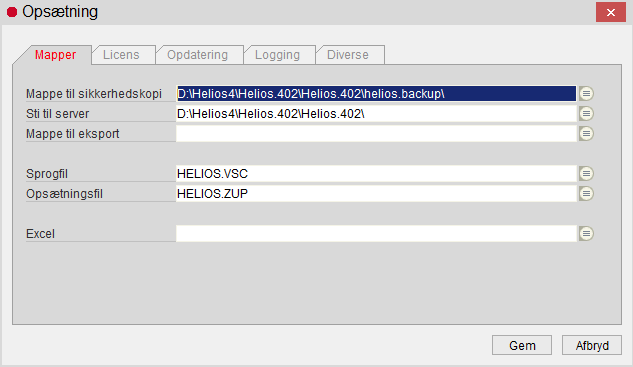Save settings with the Gem button

pos(522,346)
